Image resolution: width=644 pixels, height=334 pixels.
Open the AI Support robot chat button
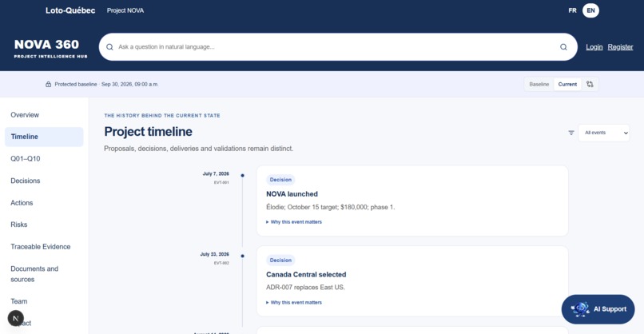[x=598, y=309]
